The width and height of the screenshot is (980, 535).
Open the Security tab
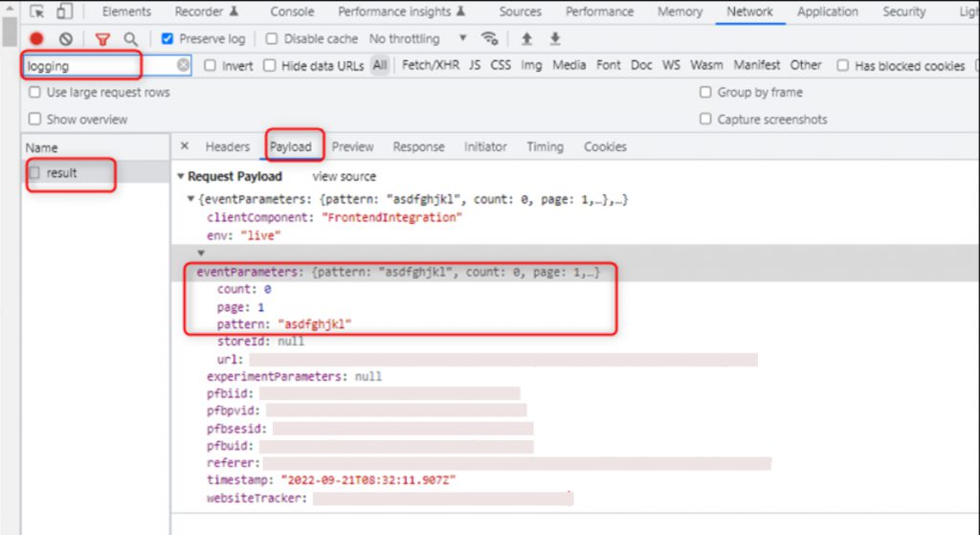(x=903, y=11)
